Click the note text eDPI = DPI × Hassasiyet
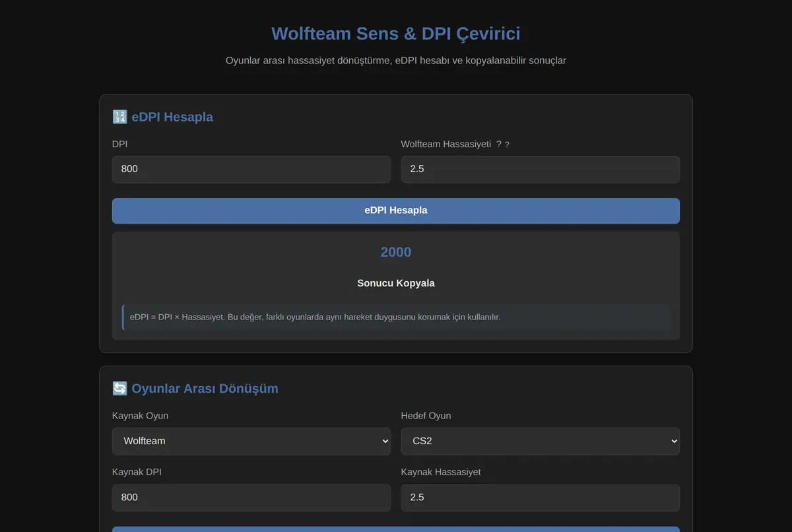Viewport: 792px width, 532px height. point(315,317)
